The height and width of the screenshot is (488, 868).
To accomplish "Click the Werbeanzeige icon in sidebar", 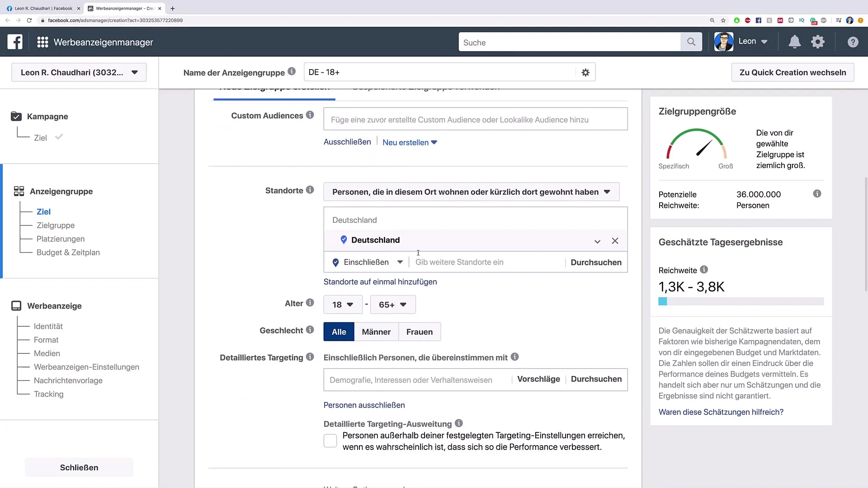I will click(x=16, y=306).
